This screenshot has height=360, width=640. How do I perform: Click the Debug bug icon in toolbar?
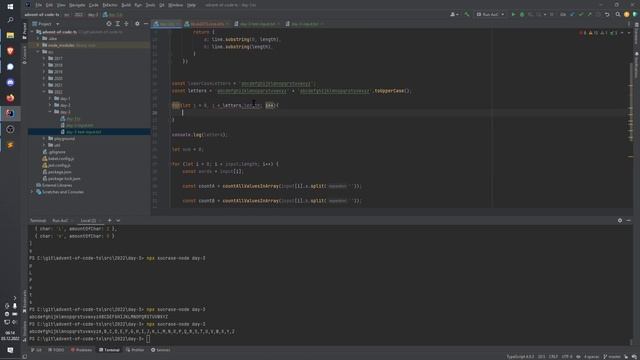point(522,14)
